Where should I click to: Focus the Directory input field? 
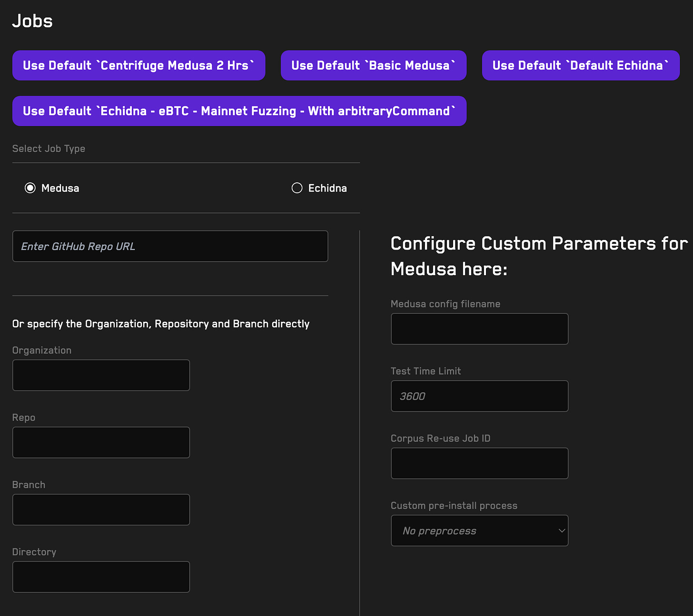[x=101, y=576]
